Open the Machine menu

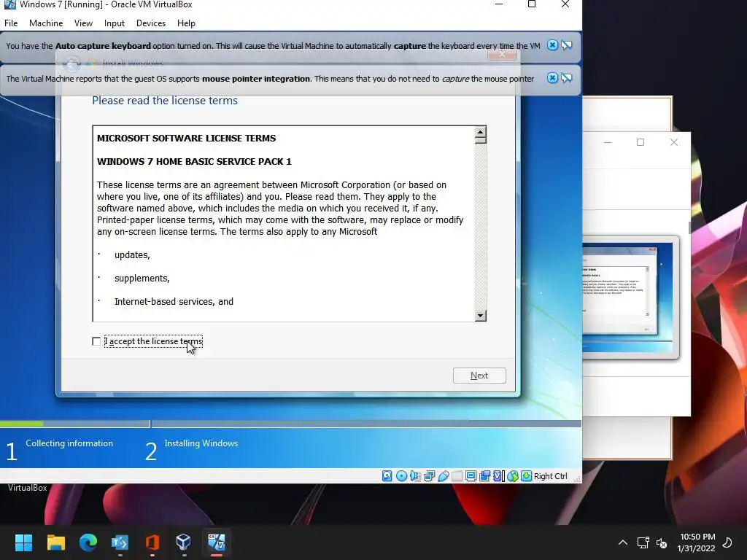coord(46,23)
